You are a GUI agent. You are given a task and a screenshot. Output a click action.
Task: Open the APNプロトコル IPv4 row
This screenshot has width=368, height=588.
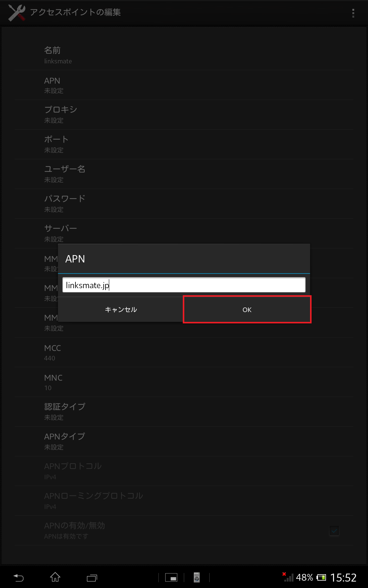[x=184, y=471]
